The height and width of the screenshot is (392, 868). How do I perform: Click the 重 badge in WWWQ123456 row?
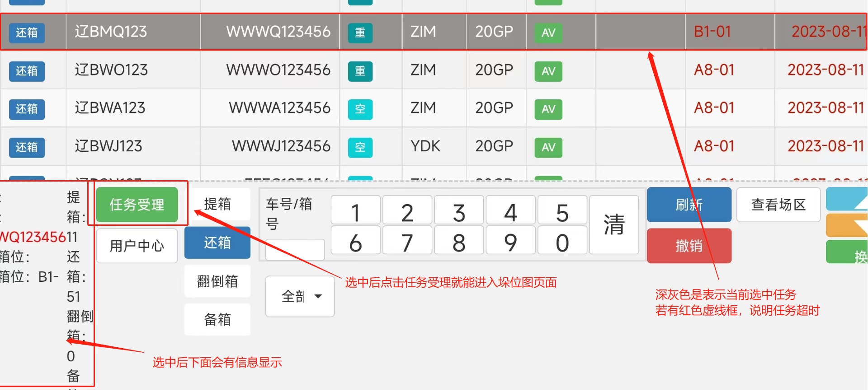coord(360,33)
